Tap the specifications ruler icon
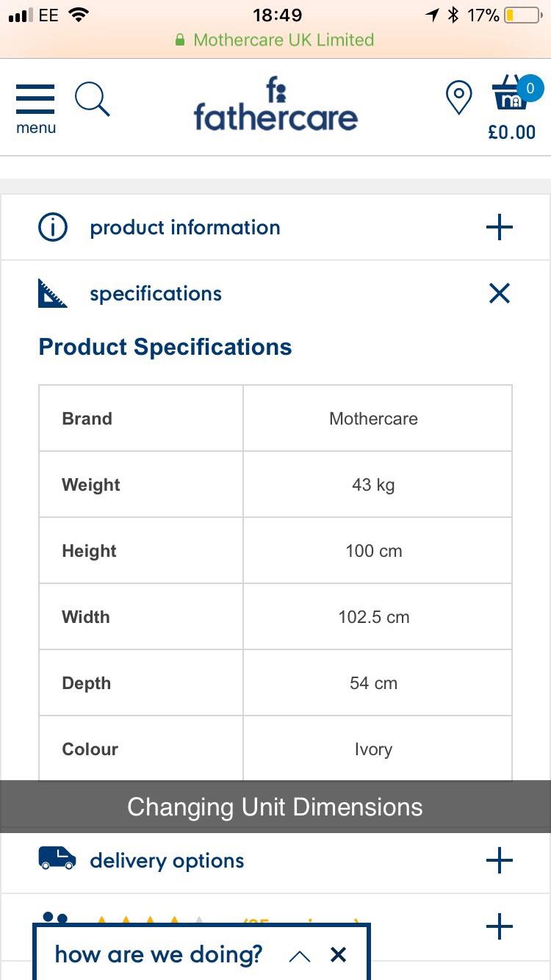Viewport: 551px width, 980px height. click(53, 294)
